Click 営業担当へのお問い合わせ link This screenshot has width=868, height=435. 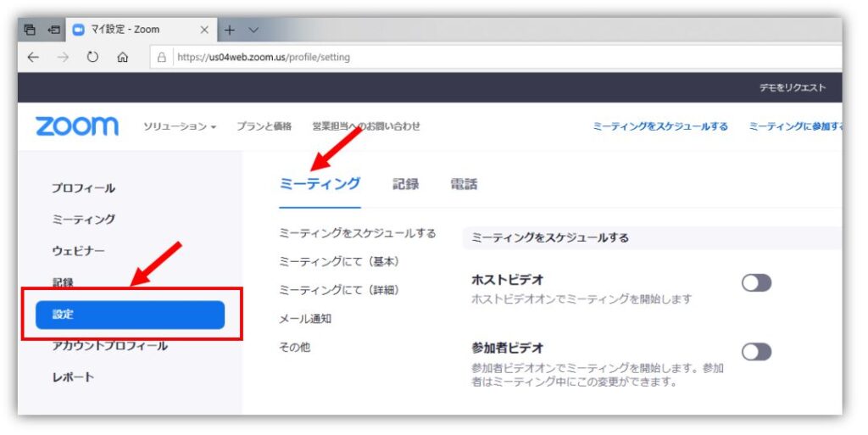366,126
